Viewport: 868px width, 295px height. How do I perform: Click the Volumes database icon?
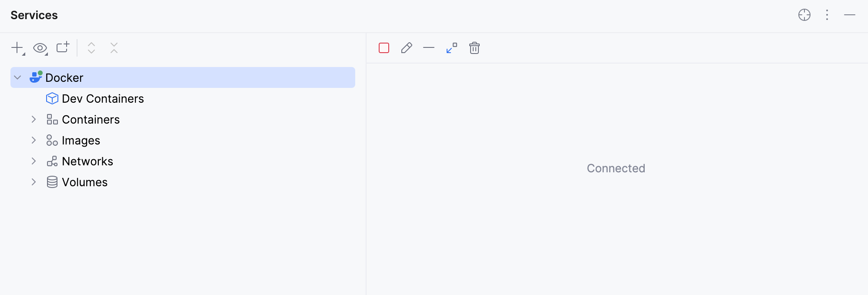(x=52, y=182)
